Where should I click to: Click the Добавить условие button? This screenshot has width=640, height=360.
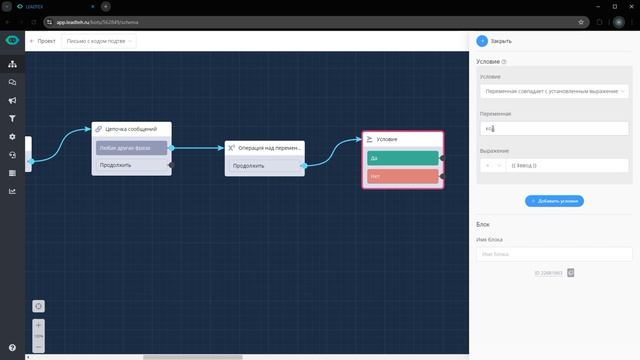click(x=554, y=201)
